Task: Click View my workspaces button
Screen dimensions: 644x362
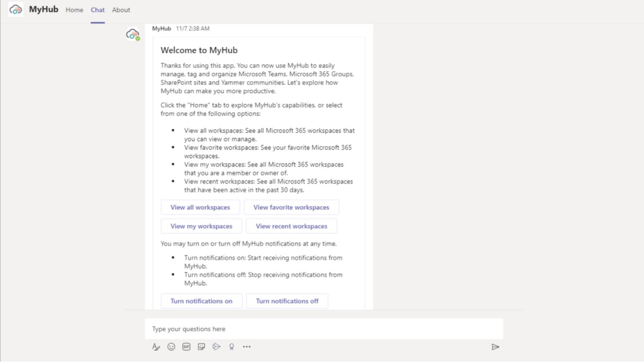Action: point(201,226)
